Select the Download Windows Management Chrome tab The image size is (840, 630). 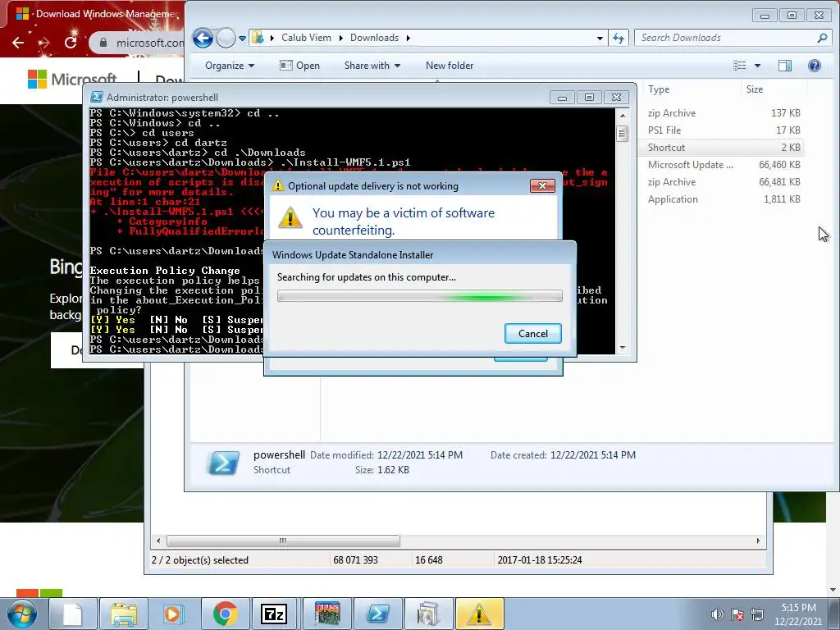point(97,14)
